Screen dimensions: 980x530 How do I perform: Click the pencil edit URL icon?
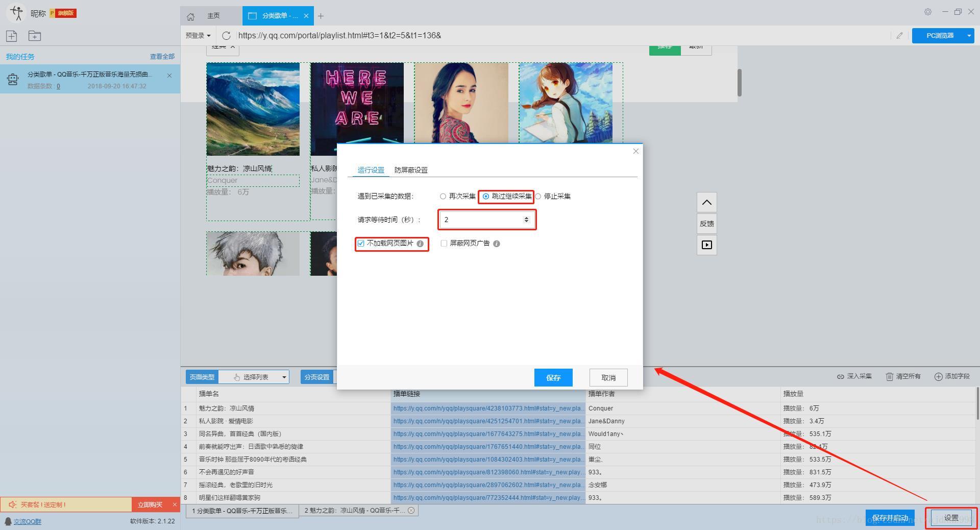pyautogui.click(x=899, y=35)
